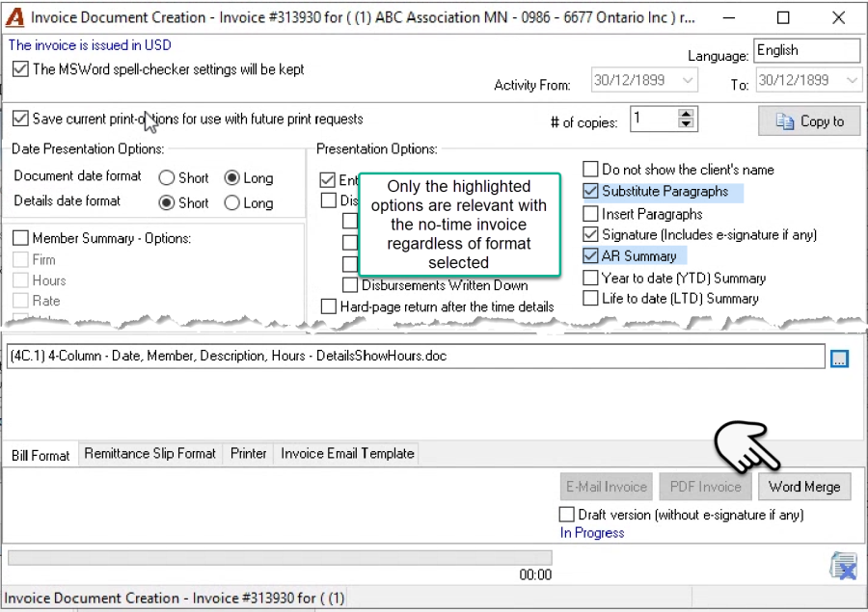The height and width of the screenshot is (612, 868).
Task: Click the Word Merge button
Action: pyautogui.click(x=804, y=487)
